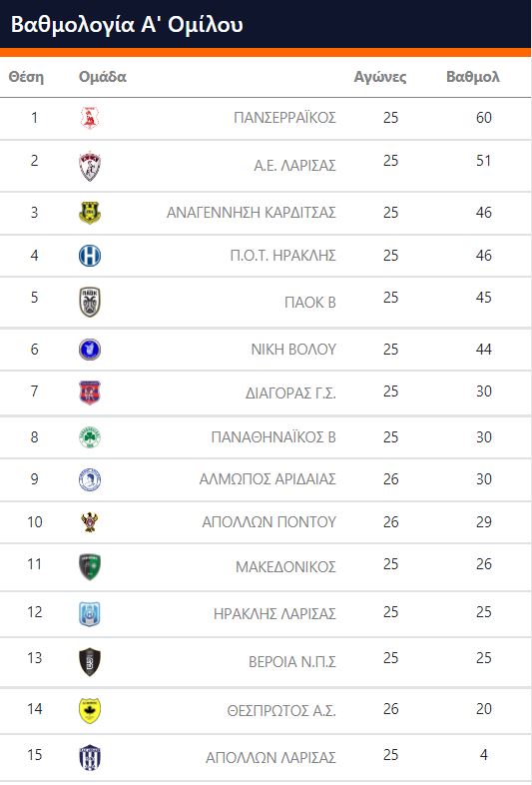Click the striped ΑΠΟΛΛΩΝ ΛΑΡΙΣΑΣ crest
Viewport: 532px width, 785px height.
click(x=90, y=757)
